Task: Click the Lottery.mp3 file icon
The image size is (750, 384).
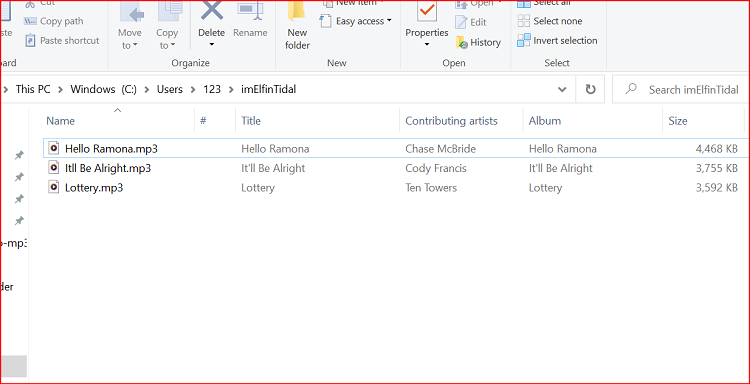Action: [x=54, y=187]
